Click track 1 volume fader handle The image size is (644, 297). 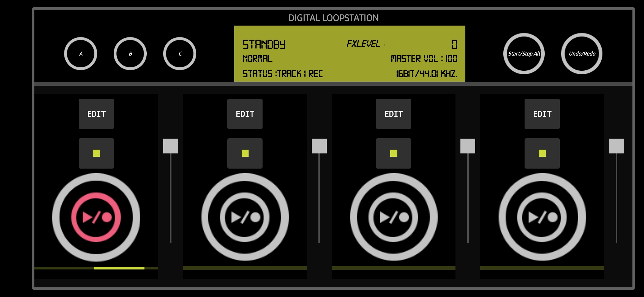pos(171,146)
